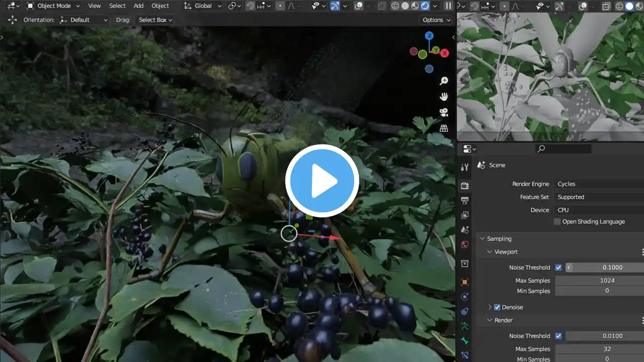Uncheck the Denoise checkbox
This screenshot has height=362, width=644.
coord(497,307)
